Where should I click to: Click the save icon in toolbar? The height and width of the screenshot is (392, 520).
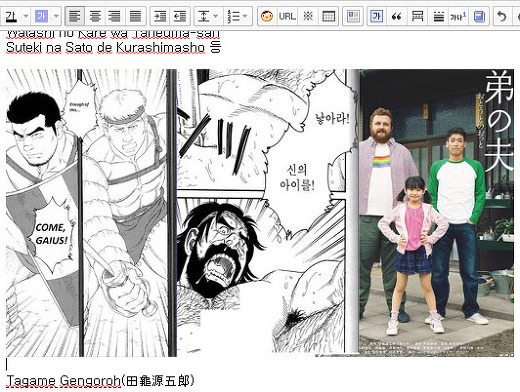pos(479,16)
